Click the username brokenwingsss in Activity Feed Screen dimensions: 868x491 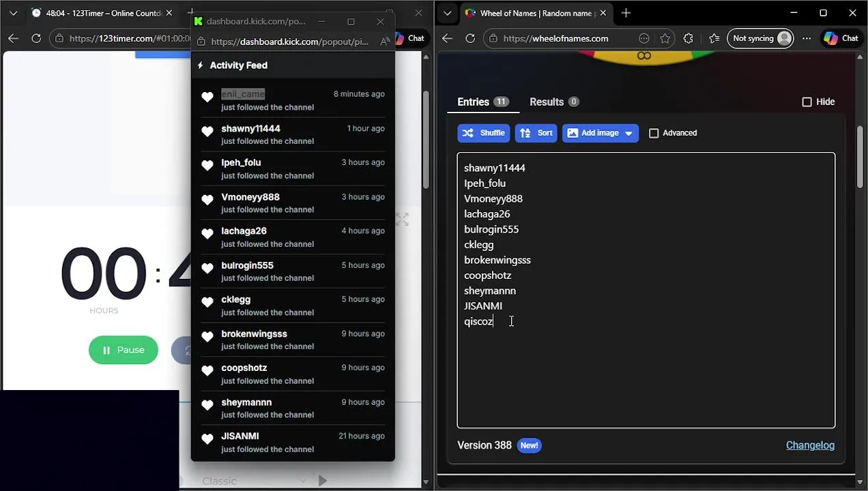254,333
